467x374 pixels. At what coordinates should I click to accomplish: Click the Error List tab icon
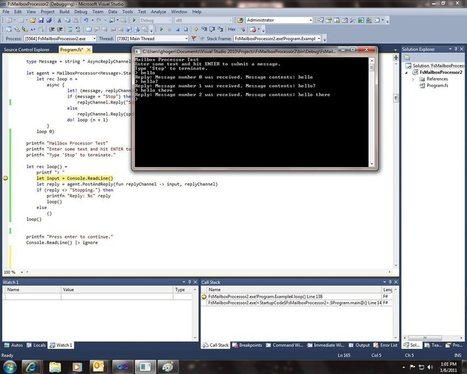(x=376, y=345)
